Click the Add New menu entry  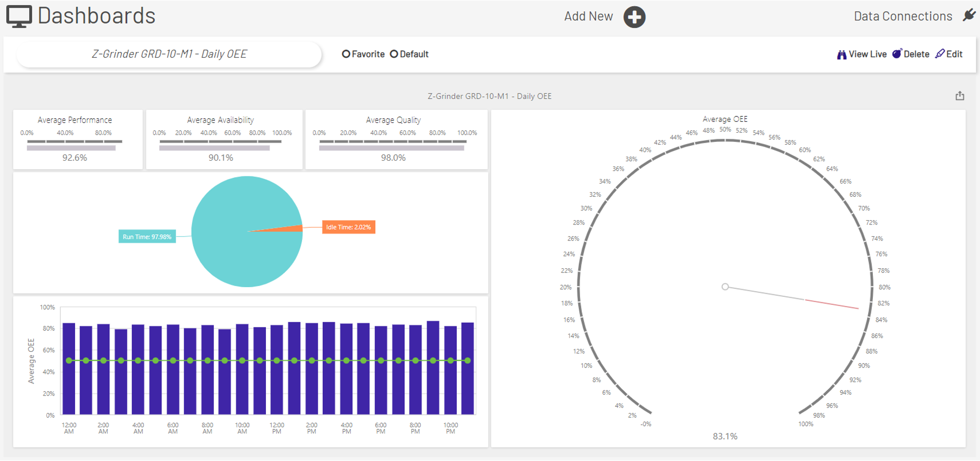point(588,16)
